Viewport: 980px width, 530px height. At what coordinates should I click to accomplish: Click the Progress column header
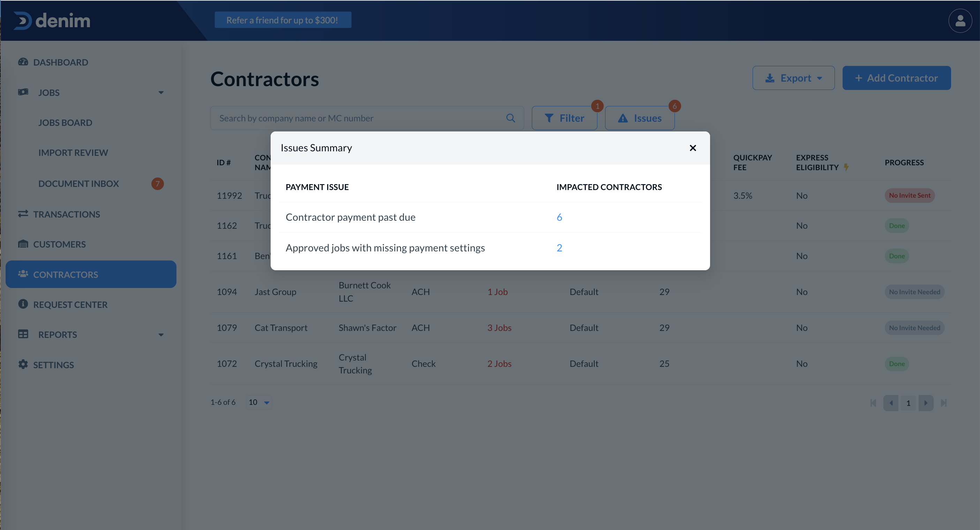[x=904, y=163]
